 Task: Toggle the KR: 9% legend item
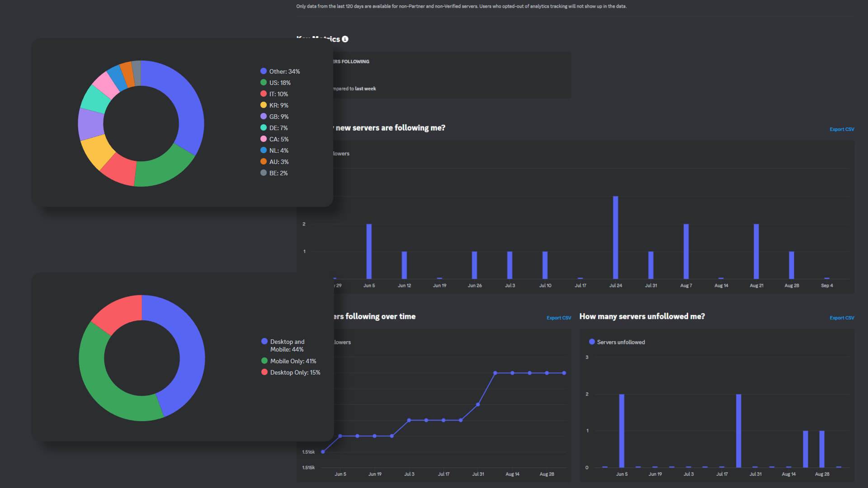tap(274, 105)
